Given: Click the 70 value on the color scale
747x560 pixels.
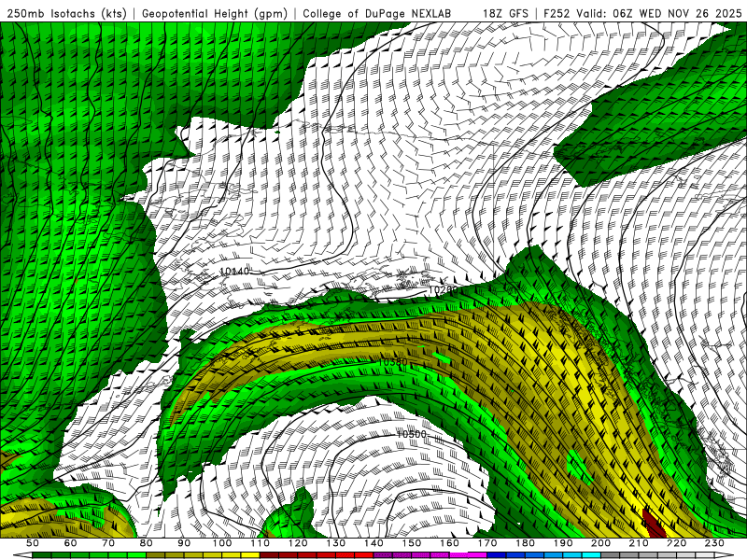Looking at the screenshot, I should point(108,543).
